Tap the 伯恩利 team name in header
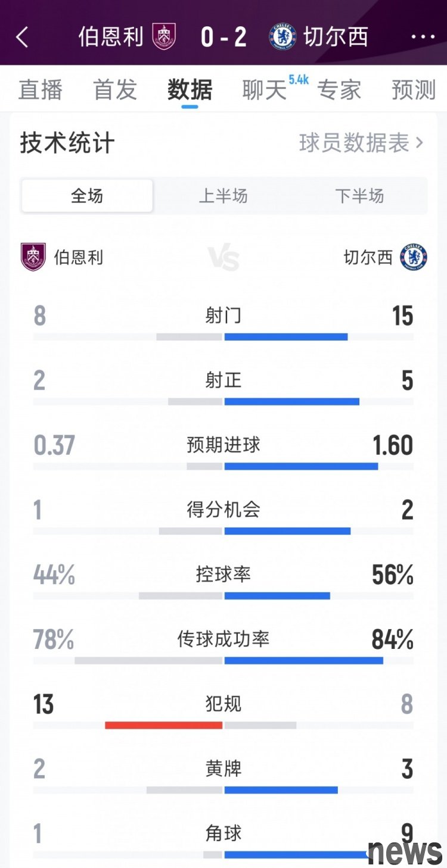 (x=111, y=37)
